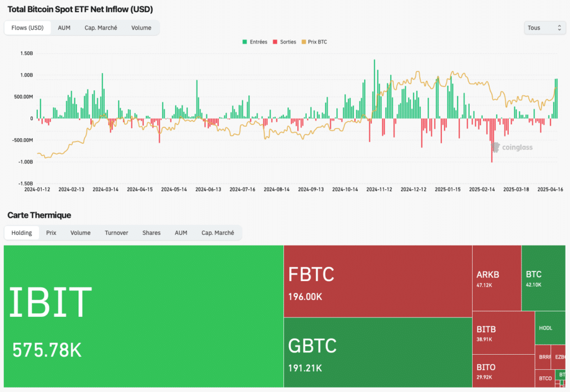Click the BTCO heatmap tile

(546, 379)
